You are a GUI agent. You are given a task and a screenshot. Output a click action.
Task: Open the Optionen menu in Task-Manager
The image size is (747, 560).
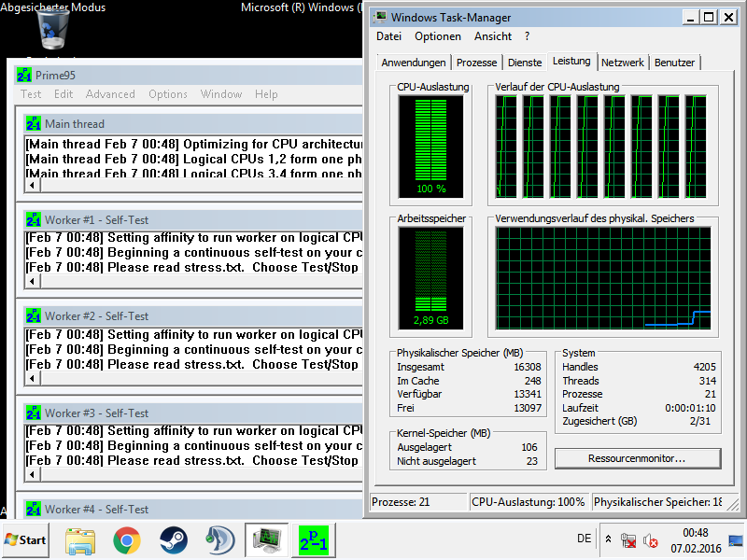tap(438, 36)
